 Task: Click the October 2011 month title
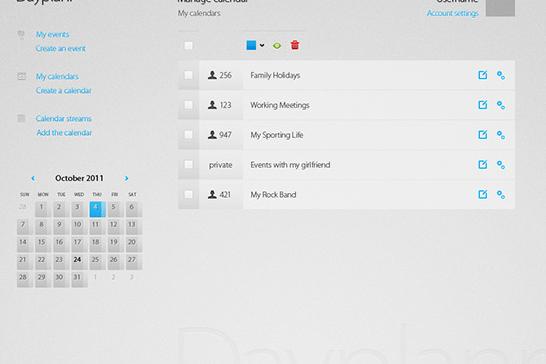[x=79, y=178]
